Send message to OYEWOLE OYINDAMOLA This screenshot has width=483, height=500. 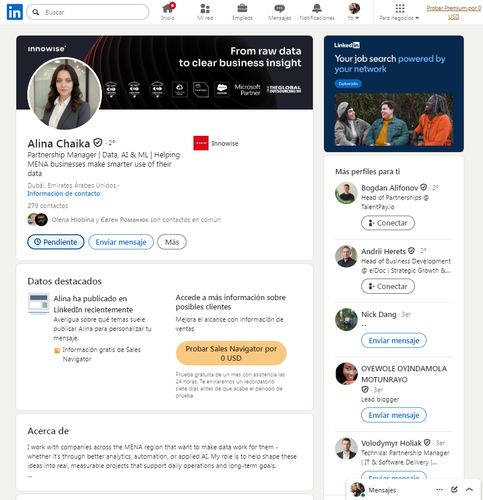[394, 415]
